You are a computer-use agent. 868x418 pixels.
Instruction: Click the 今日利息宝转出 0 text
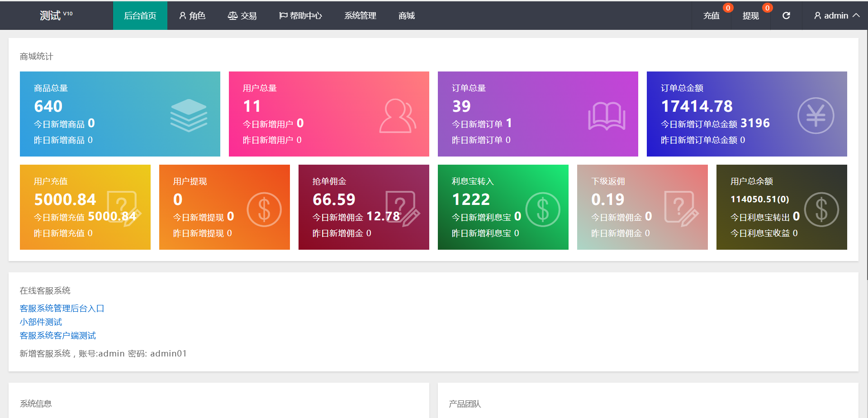click(765, 217)
